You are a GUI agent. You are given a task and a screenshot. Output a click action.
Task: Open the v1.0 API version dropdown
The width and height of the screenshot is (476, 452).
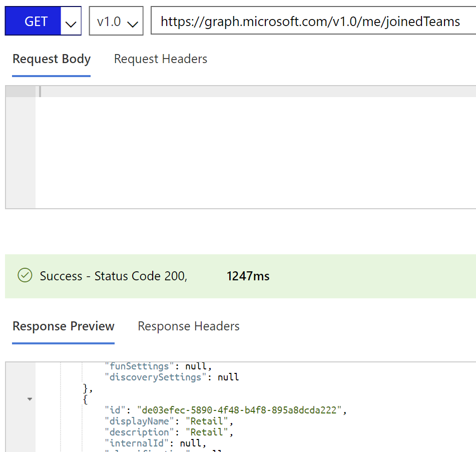116,21
